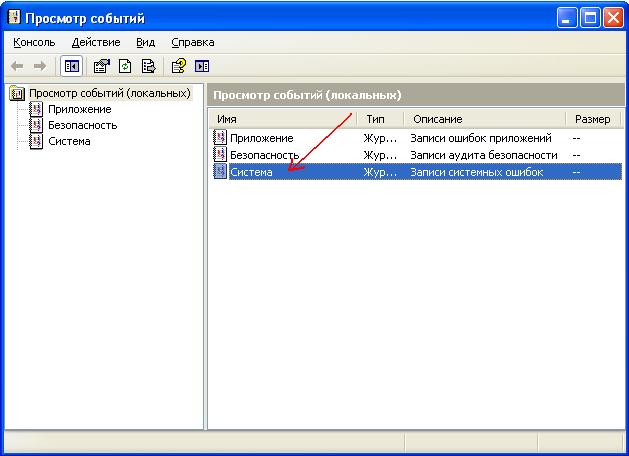The height and width of the screenshot is (456, 629).
Task: Open Properties via the toolbar icon
Action: point(101,66)
